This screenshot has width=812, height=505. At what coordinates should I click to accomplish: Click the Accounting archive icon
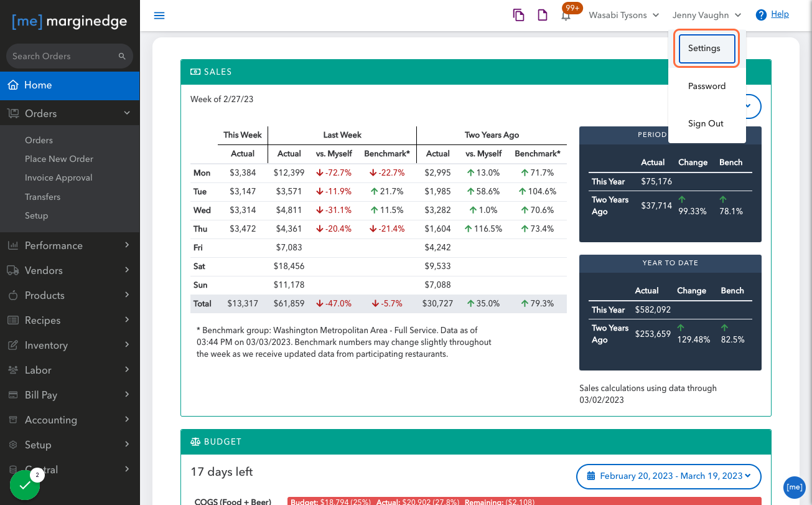[13, 420]
